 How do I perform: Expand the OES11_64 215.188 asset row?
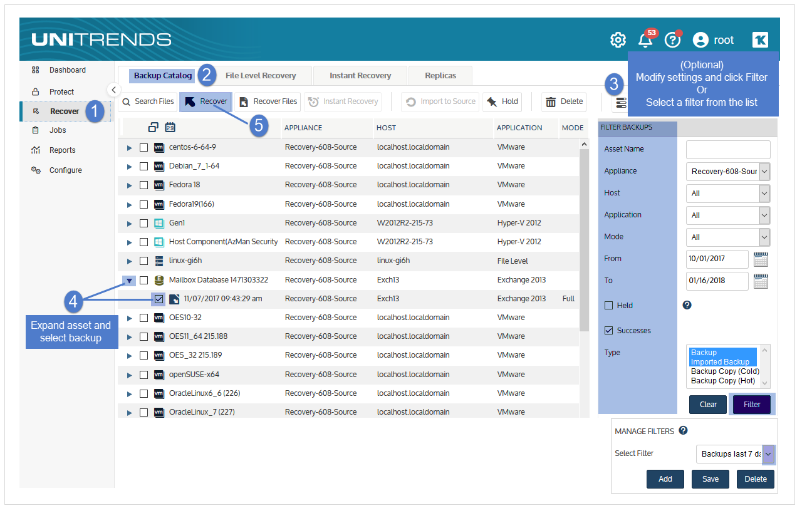click(130, 337)
